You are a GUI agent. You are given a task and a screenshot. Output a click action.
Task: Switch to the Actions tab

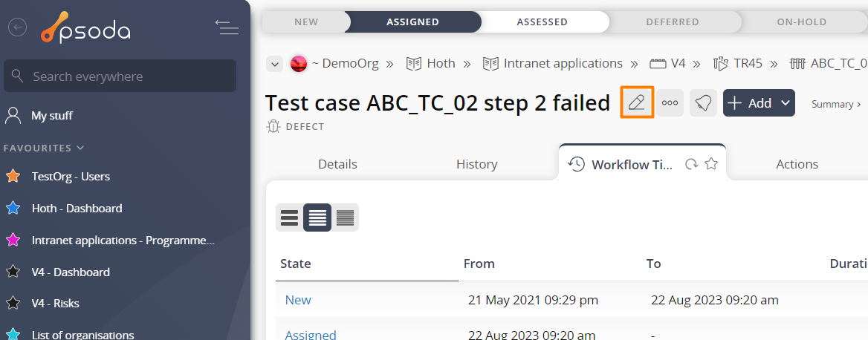click(x=797, y=164)
